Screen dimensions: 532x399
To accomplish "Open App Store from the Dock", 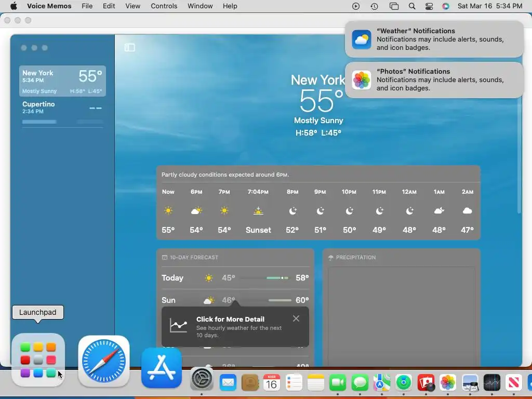I will [x=162, y=368].
